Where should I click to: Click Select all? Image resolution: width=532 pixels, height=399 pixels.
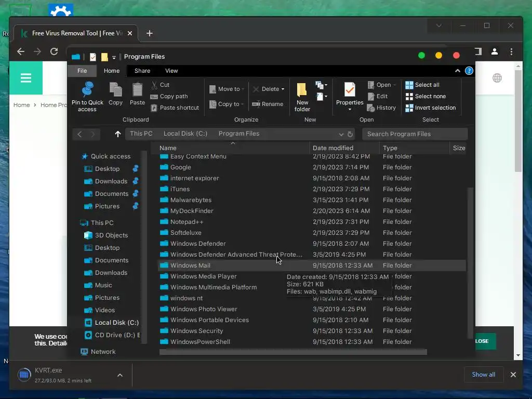point(422,85)
